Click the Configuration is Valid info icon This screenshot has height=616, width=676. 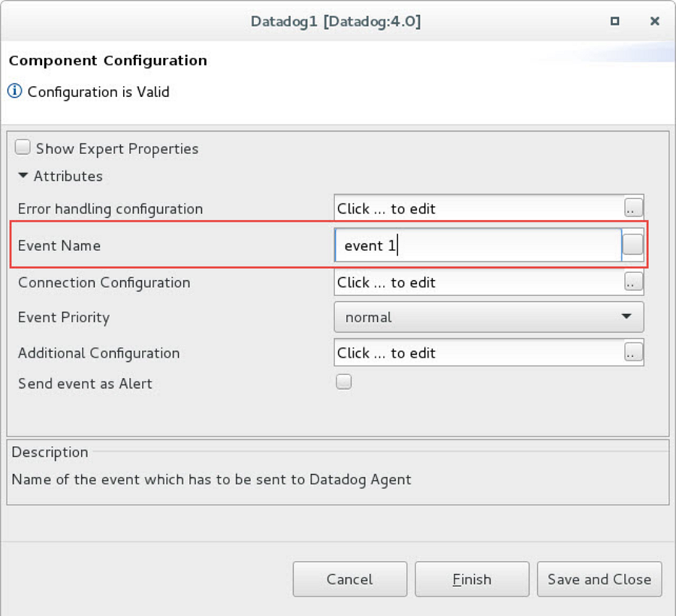click(15, 91)
